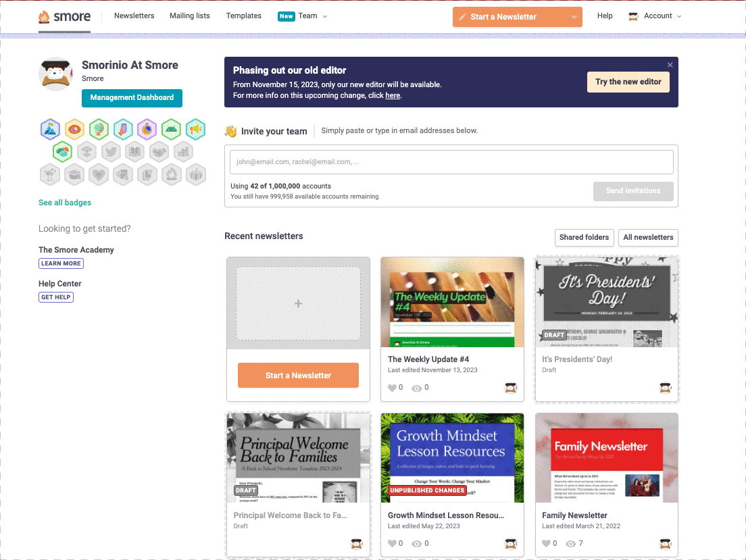Open the See all badges link

pos(65,203)
